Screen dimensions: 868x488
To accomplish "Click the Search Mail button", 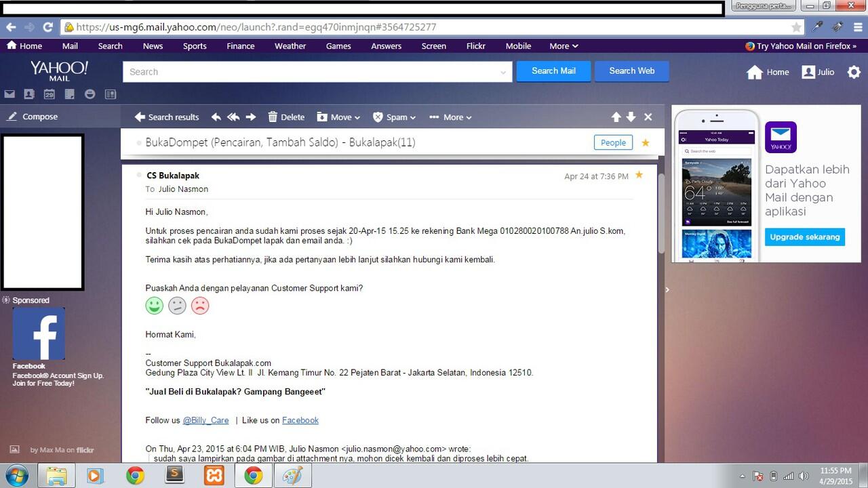I will click(553, 71).
